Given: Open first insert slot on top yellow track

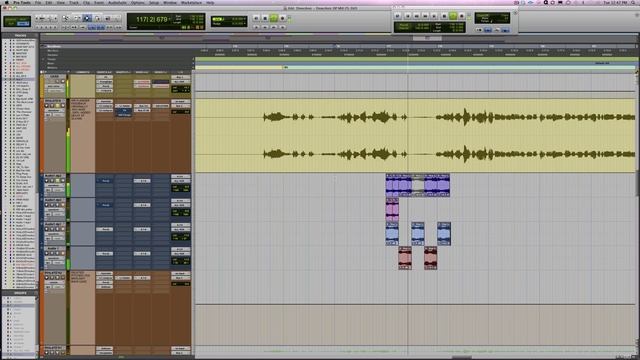Looking at the screenshot, I should (x=104, y=77).
